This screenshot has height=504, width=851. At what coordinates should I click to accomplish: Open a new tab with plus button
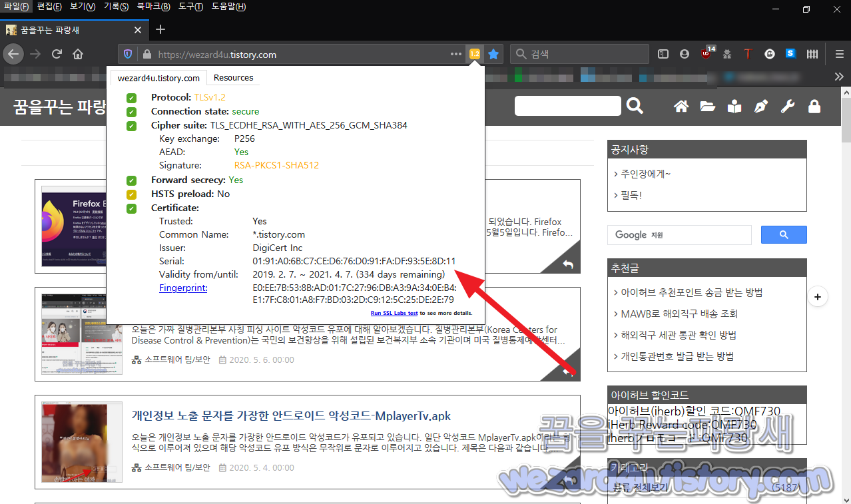pyautogui.click(x=160, y=29)
